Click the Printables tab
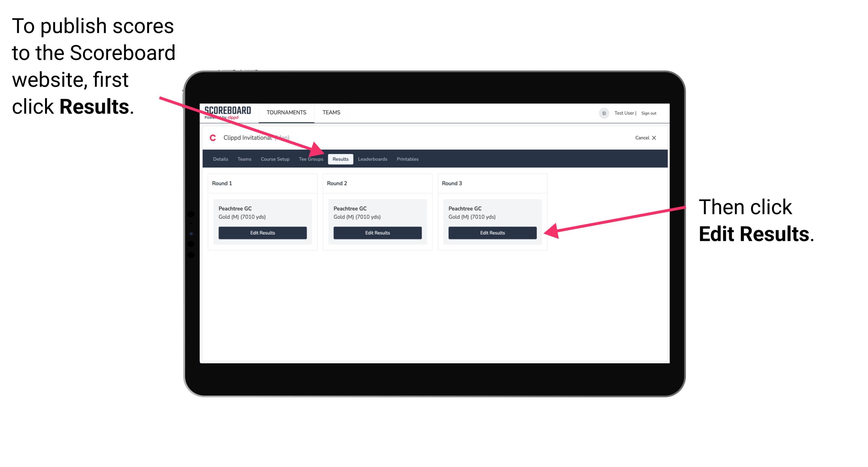868x467 pixels. point(408,159)
